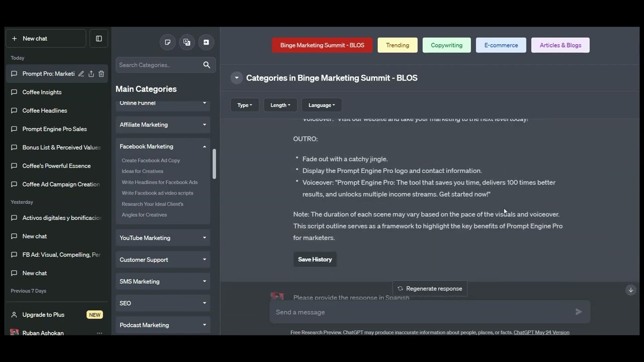Expand the YouTube Marketing category

tap(163, 238)
